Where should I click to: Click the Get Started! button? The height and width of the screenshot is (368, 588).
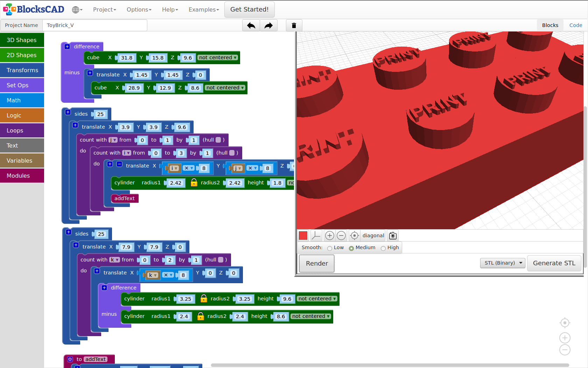pos(249,9)
